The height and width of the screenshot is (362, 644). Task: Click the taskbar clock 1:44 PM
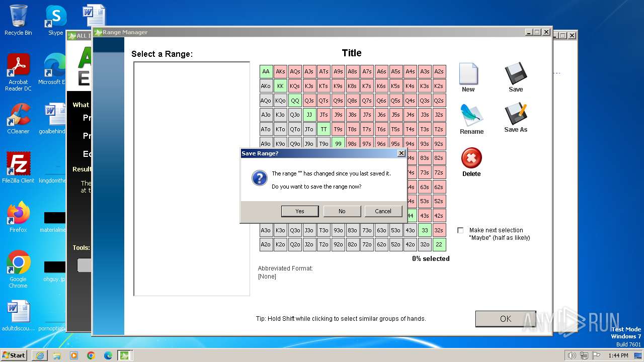[618, 355]
